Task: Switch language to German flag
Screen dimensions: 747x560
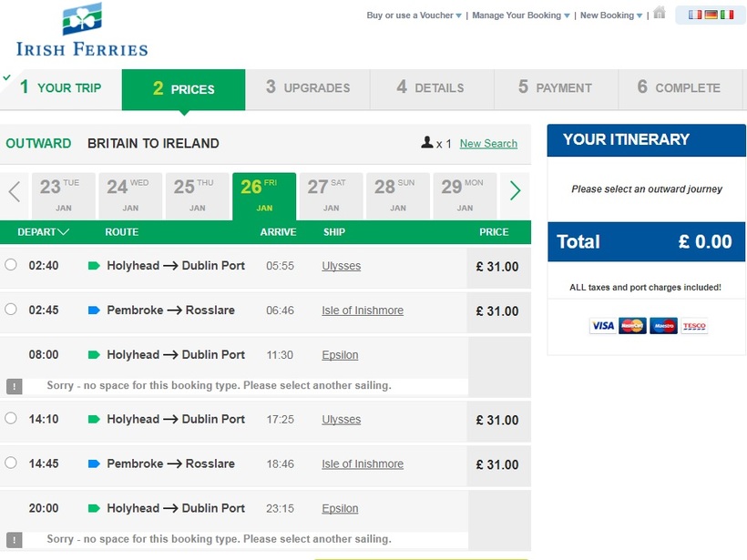Action: [711, 15]
